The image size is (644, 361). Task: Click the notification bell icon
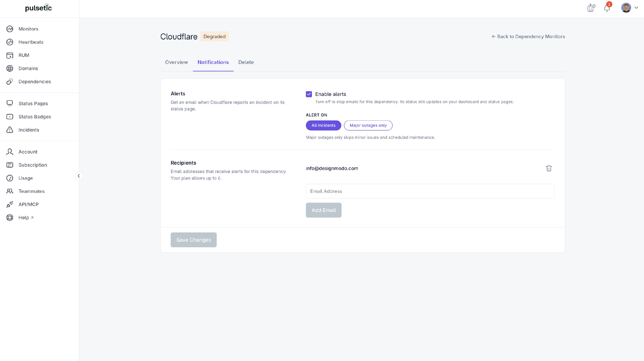point(607,8)
